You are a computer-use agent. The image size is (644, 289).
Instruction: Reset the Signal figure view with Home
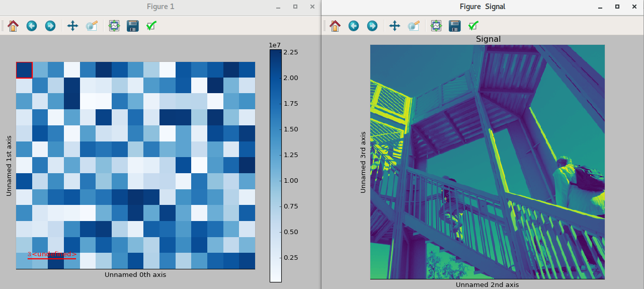click(335, 26)
